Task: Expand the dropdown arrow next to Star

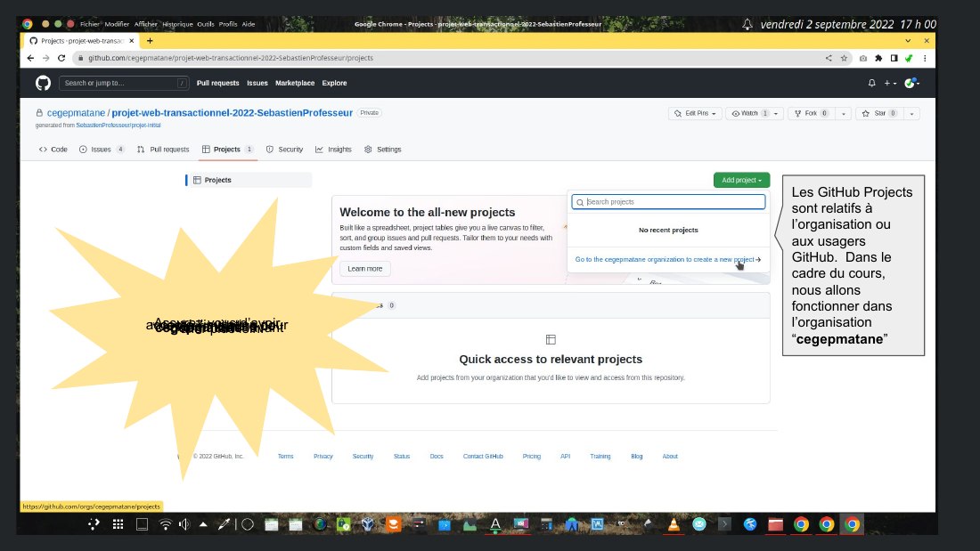Action: [x=912, y=113]
